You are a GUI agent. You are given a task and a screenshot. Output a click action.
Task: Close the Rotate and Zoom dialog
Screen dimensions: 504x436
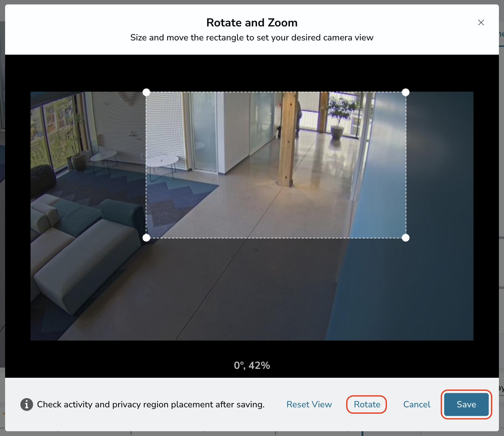click(481, 23)
